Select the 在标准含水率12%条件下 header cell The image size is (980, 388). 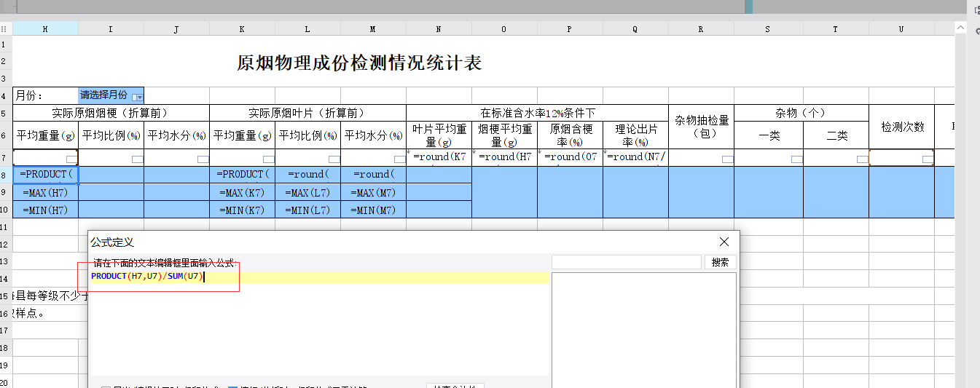coord(538,113)
